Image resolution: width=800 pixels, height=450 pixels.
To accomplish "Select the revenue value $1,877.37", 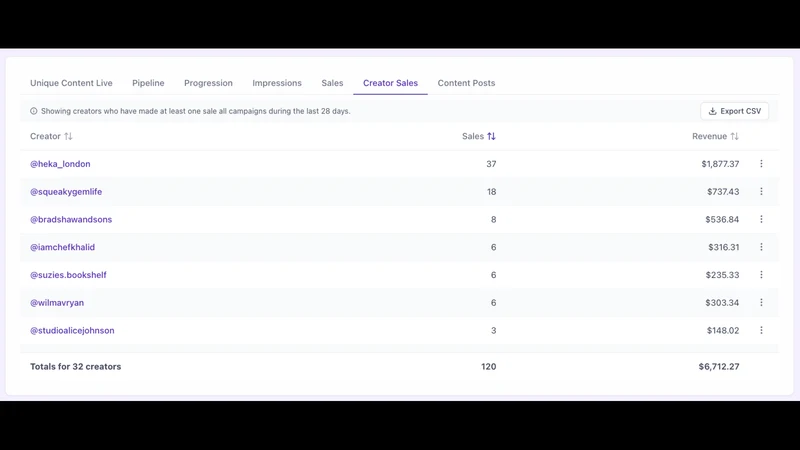I will click(x=720, y=164).
